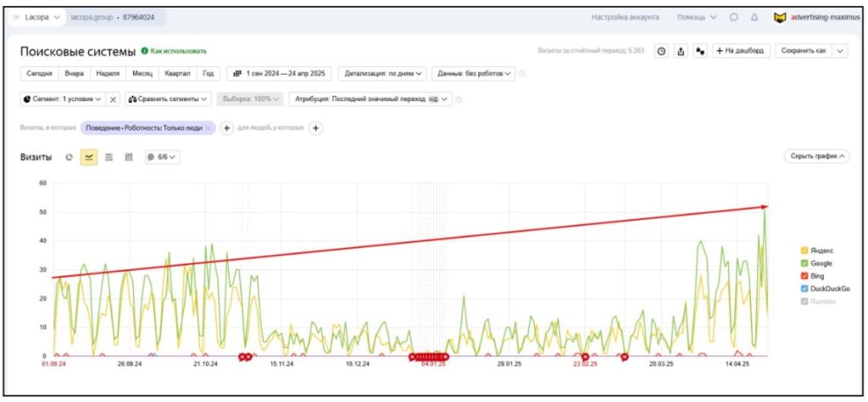Open the report history clock icon
Viewport: 868px width, 402px height.
pos(662,51)
